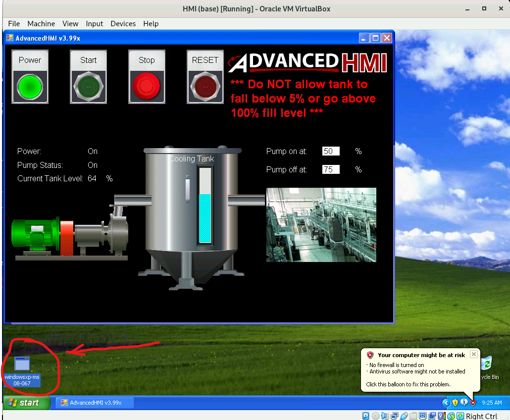Click the cyan tank level bar gauge
The width and height of the screenshot is (510, 420).
205,206
